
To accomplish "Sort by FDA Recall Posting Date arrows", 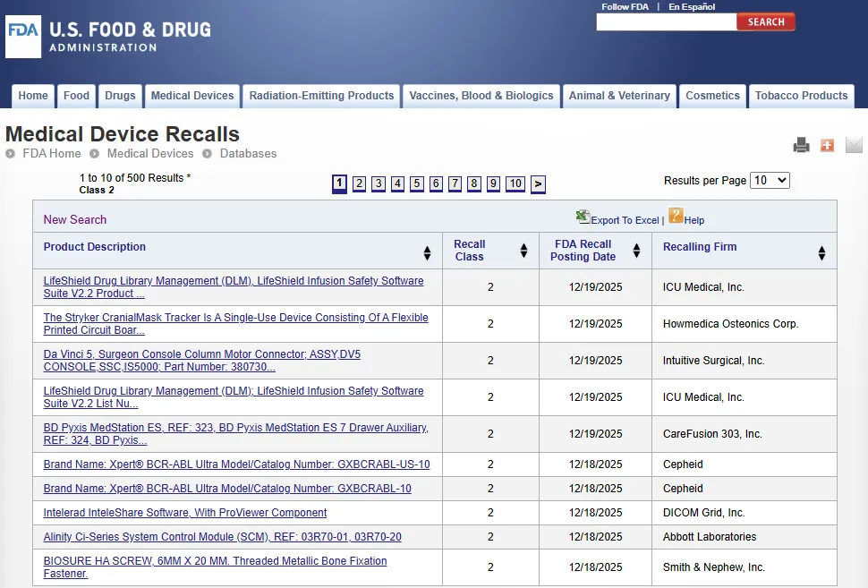I will [x=636, y=251].
